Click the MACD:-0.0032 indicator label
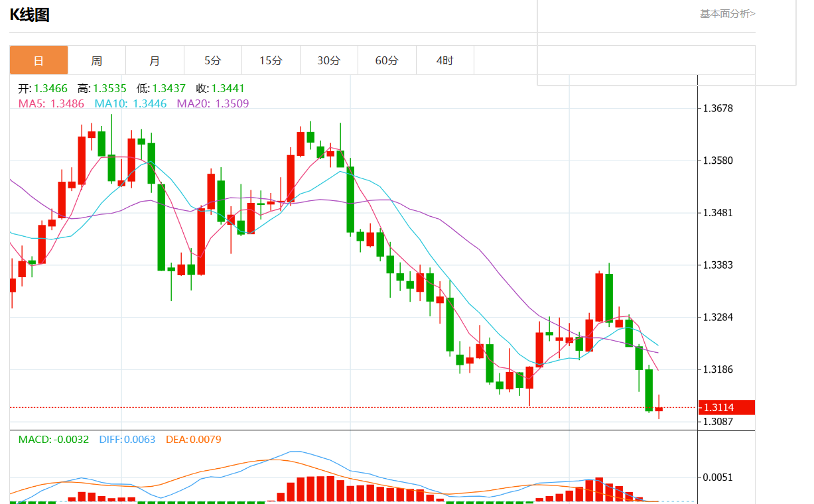This screenshot has width=814, height=504. [54, 440]
